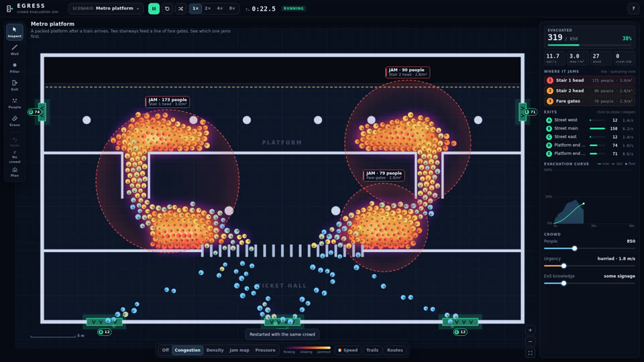Viewport: 644px width, 362px height.
Task: Zoom in with the plus icon
Action: [530, 330]
